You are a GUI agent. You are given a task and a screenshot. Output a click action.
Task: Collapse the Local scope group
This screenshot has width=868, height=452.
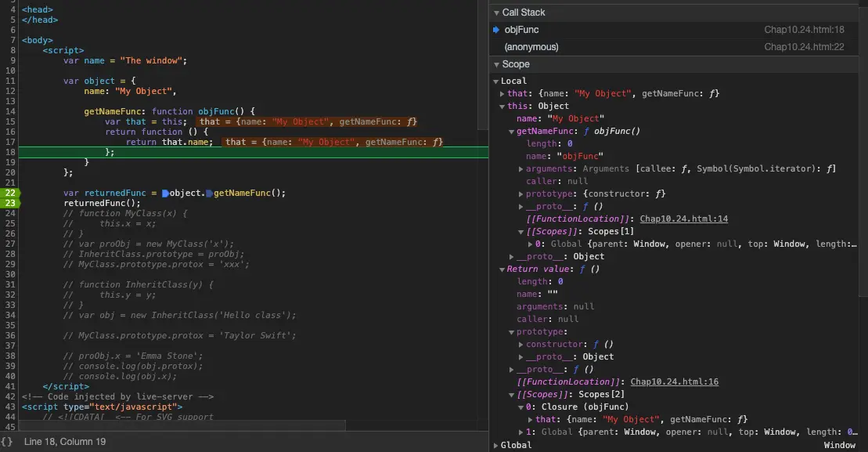click(496, 81)
